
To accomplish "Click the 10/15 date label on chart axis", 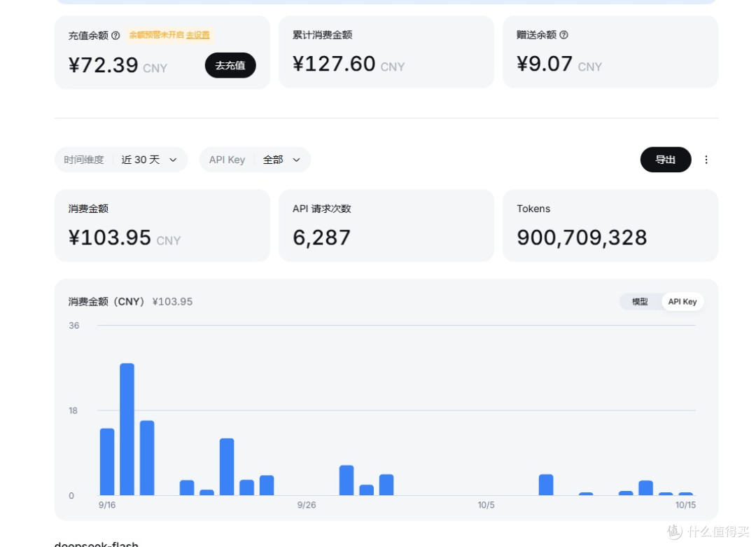I will (685, 505).
